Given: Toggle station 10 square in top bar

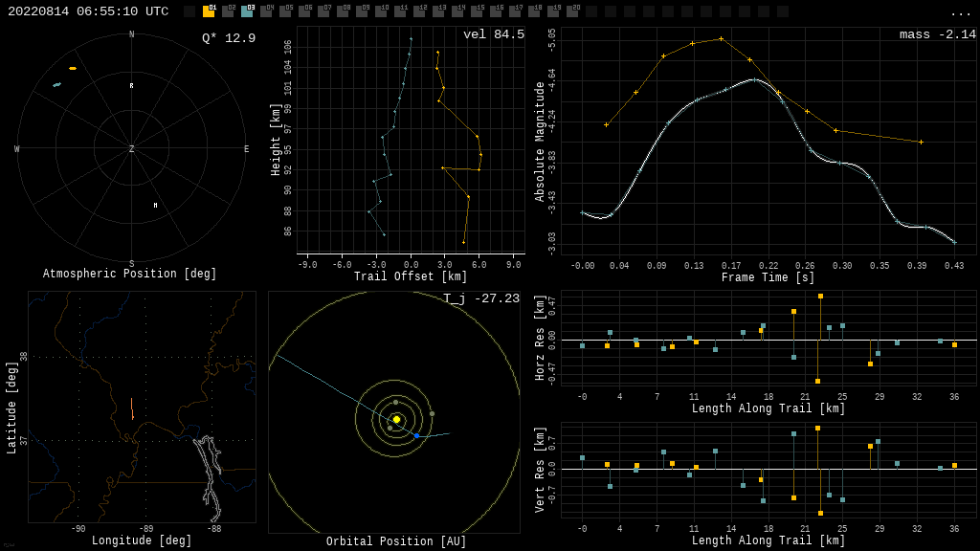Looking at the screenshot, I should coord(381,11).
